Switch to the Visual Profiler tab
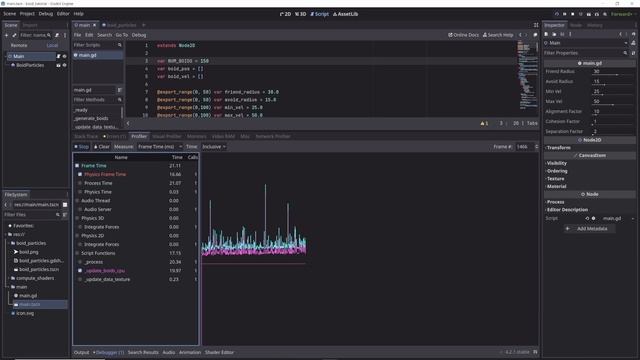640x360 pixels. [x=167, y=136]
